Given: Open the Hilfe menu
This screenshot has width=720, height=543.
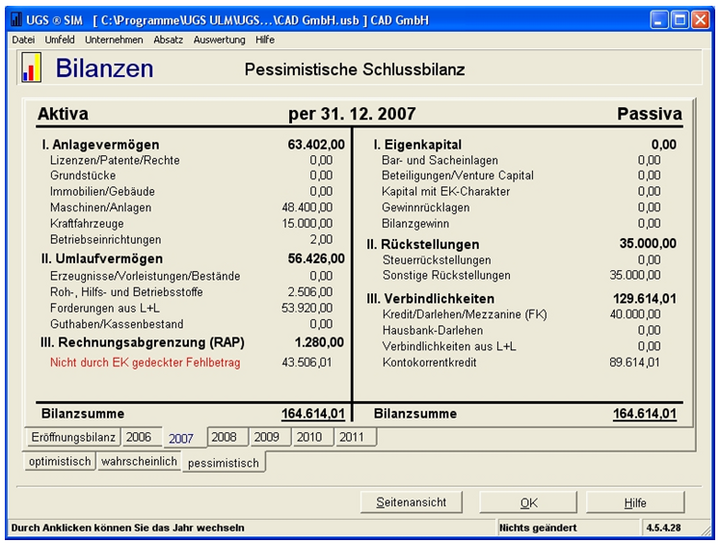Looking at the screenshot, I should point(265,40).
